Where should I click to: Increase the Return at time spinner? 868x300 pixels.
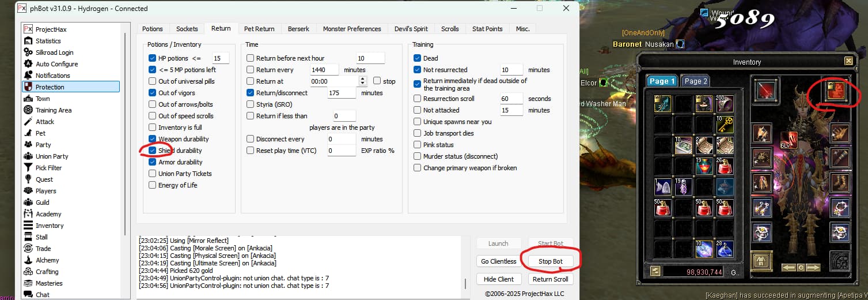(362, 79)
